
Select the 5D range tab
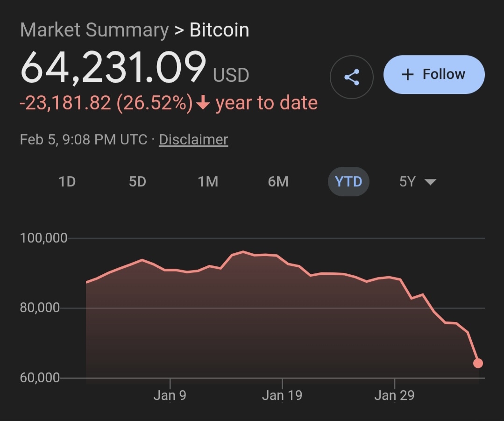coord(137,182)
